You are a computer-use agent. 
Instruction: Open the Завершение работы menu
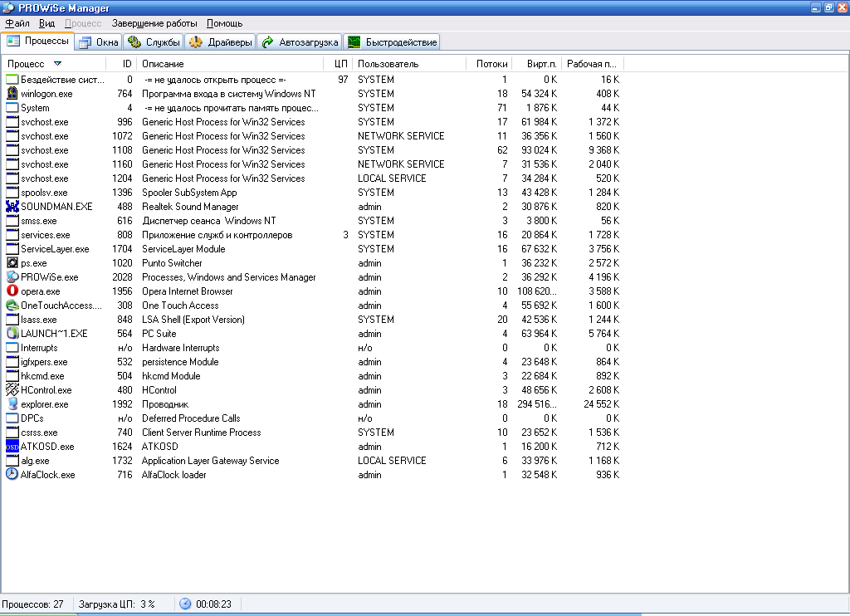pos(154,23)
